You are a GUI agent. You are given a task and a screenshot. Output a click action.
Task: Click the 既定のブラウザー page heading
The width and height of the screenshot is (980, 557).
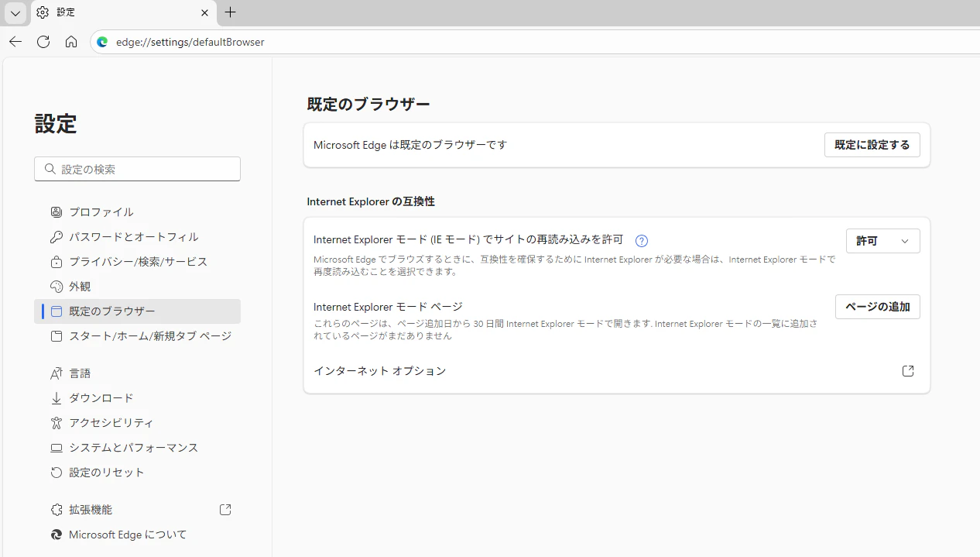(368, 104)
